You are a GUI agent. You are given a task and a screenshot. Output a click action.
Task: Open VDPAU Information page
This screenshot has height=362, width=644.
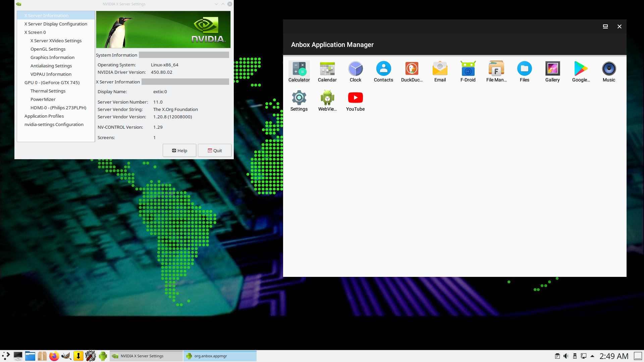[x=56, y=74]
